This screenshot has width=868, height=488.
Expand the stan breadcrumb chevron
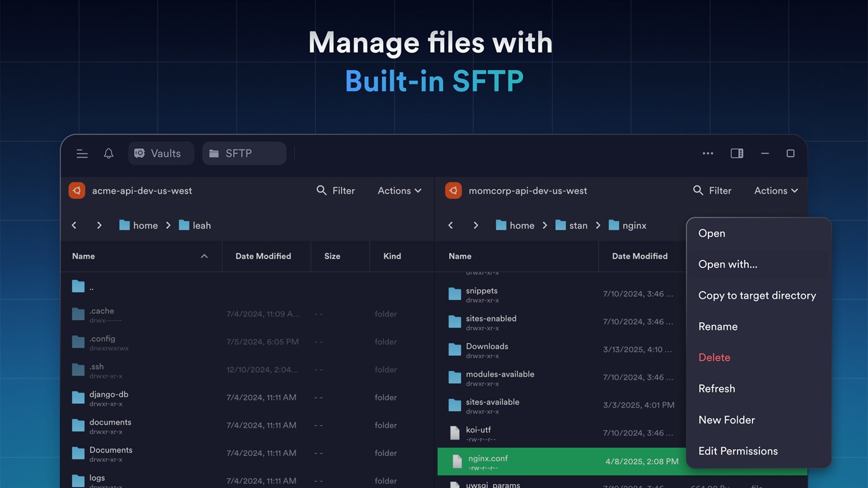597,225
